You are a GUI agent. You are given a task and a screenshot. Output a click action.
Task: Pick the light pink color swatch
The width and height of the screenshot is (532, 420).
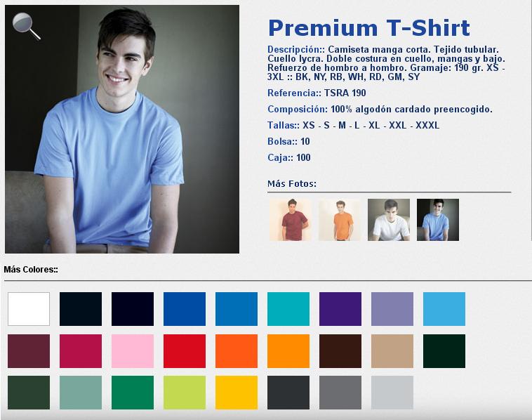click(x=133, y=351)
